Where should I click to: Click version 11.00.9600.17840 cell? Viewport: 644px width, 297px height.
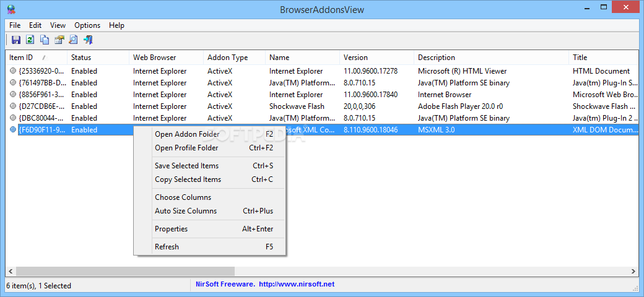pyautogui.click(x=370, y=95)
